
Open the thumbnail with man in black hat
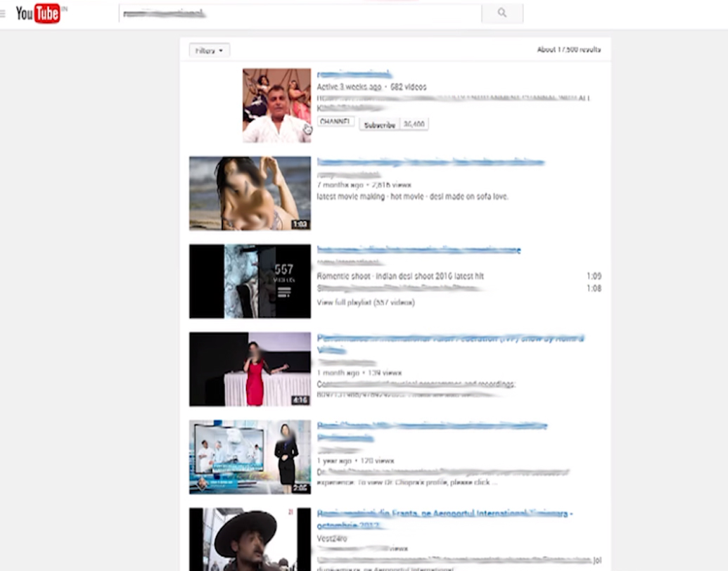(250, 540)
